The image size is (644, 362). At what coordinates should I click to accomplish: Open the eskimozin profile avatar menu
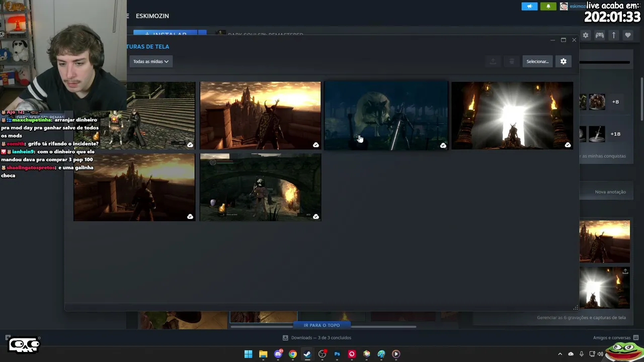[564, 6]
